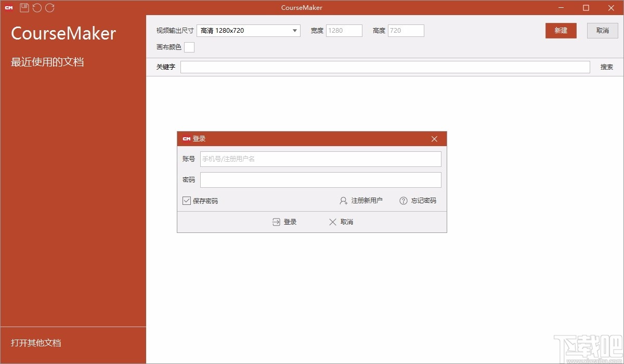Click the login arrow icon on 登录 button
Image resolution: width=624 pixels, height=364 pixels.
tap(276, 222)
